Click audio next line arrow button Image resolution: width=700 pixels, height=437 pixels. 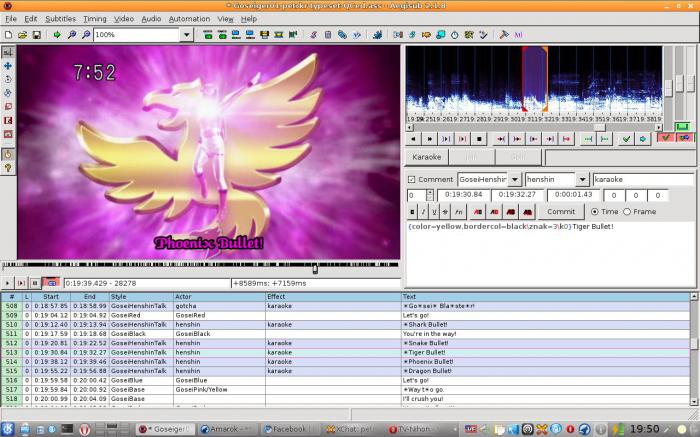(x=429, y=139)
